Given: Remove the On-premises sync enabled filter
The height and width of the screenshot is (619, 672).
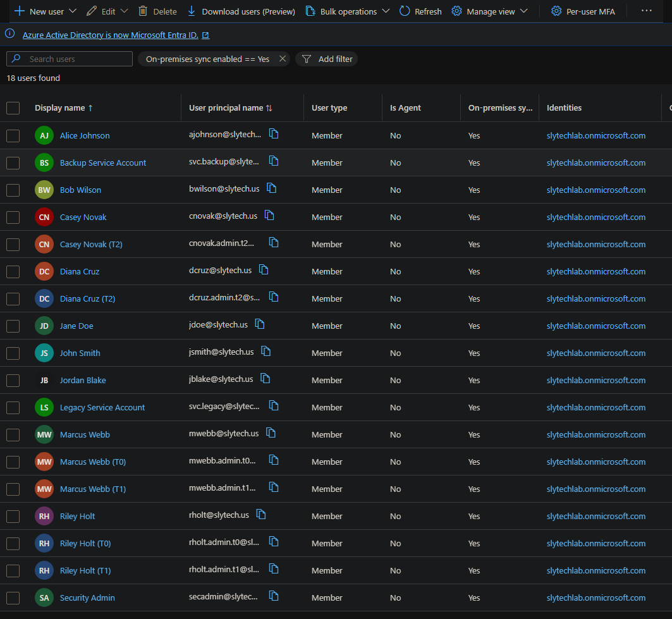Looking at the screenshot, I should coord(283,59).
